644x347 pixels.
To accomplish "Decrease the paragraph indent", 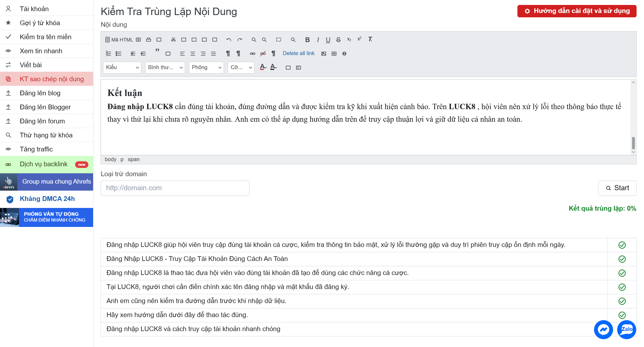I will coord(133,53).
